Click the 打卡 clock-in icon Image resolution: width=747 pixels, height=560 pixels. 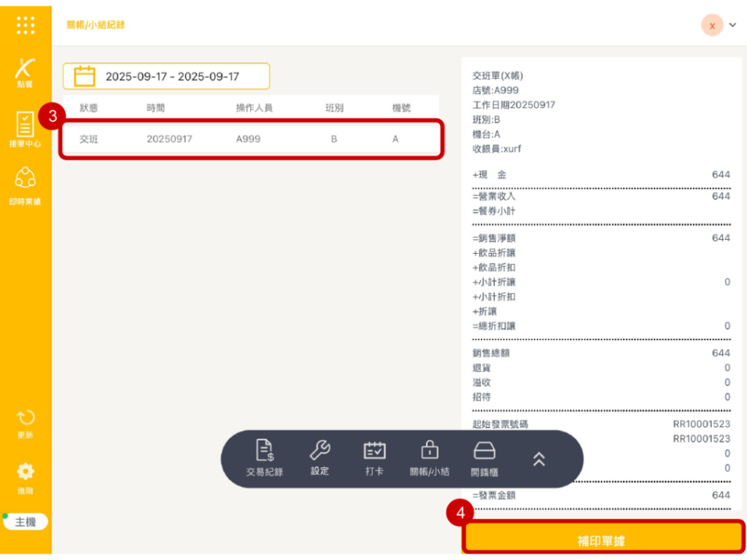tap(374, 459)
